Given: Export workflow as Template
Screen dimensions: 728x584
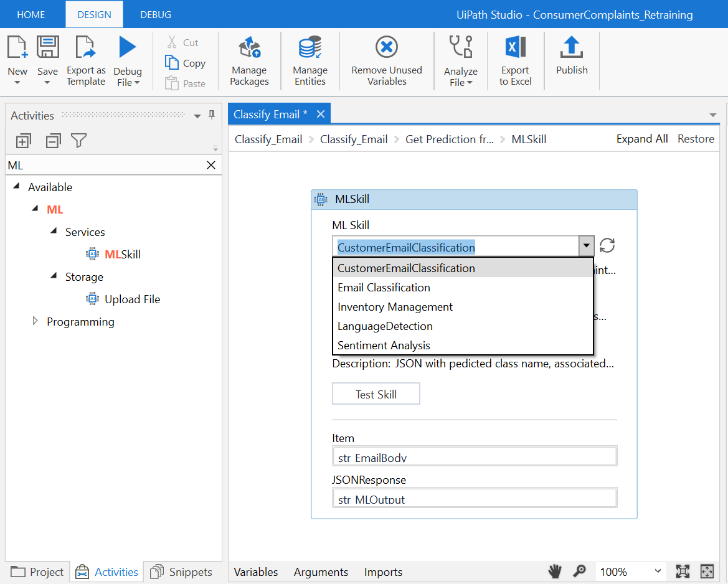Looking at the screenshot, I should pos(86,60).
